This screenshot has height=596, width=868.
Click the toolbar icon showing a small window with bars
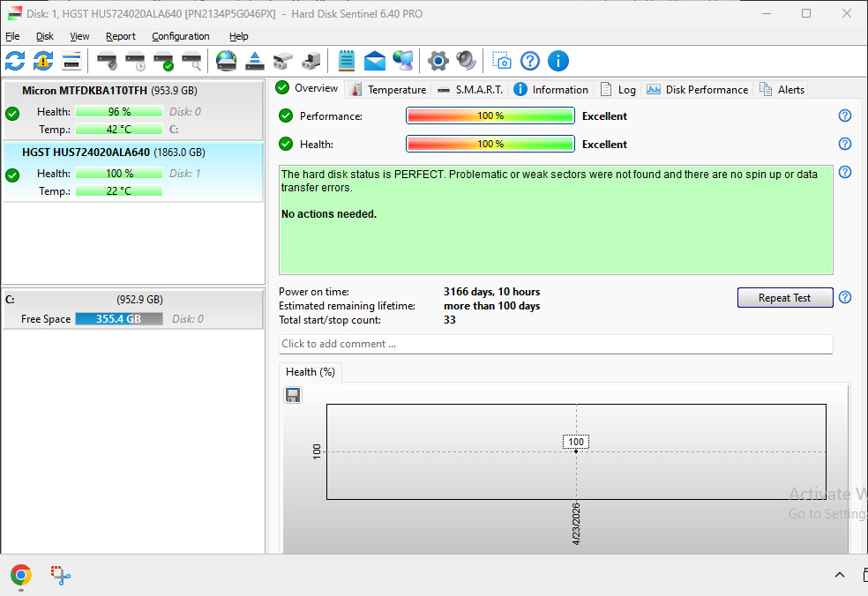[x=71, y=61]
